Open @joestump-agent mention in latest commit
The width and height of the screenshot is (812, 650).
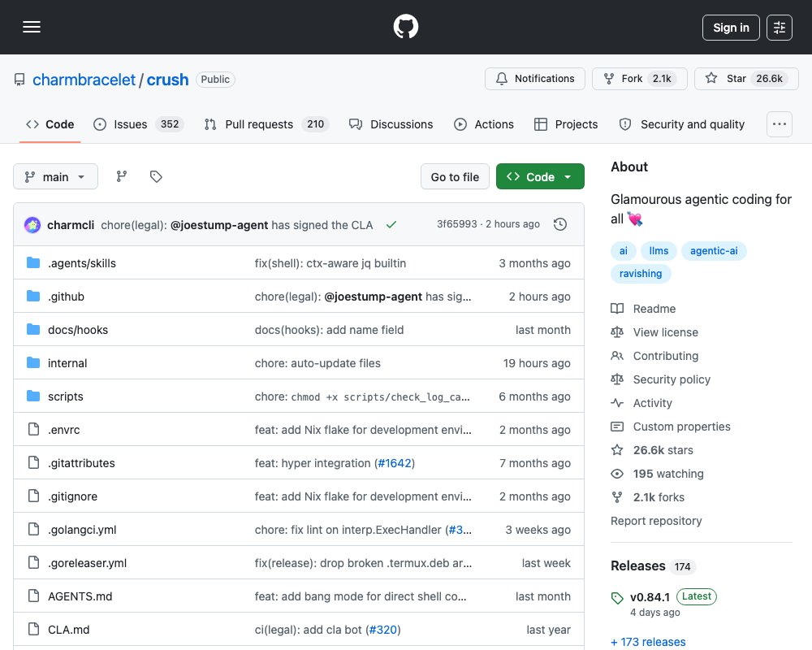pos(219,225)
